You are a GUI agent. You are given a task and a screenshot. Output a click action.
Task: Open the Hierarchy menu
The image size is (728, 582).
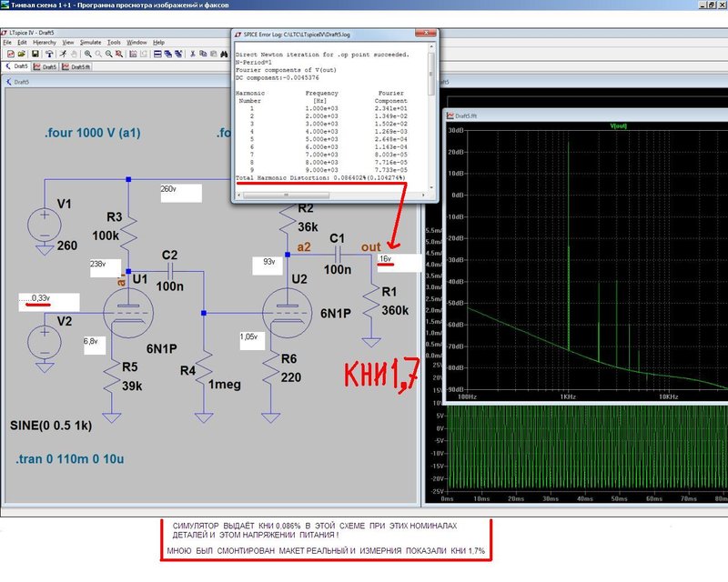[45, 42]
